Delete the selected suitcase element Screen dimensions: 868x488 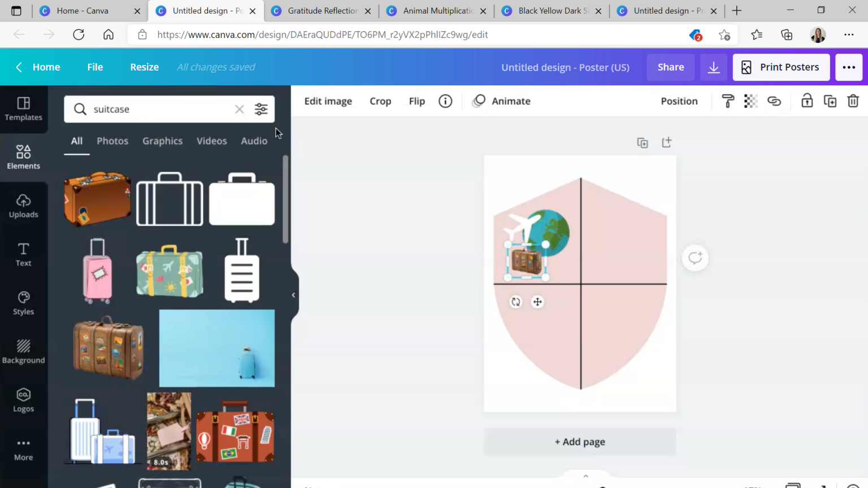[853, 101]
